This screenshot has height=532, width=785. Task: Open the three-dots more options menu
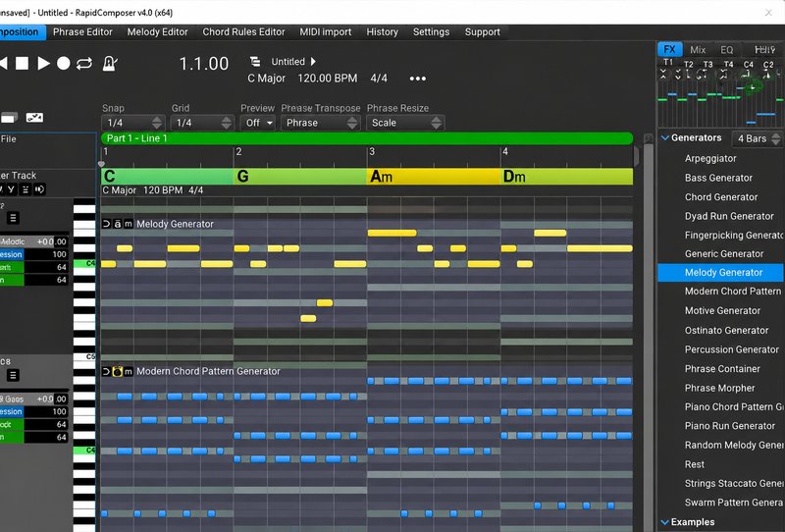coord(418,79)
